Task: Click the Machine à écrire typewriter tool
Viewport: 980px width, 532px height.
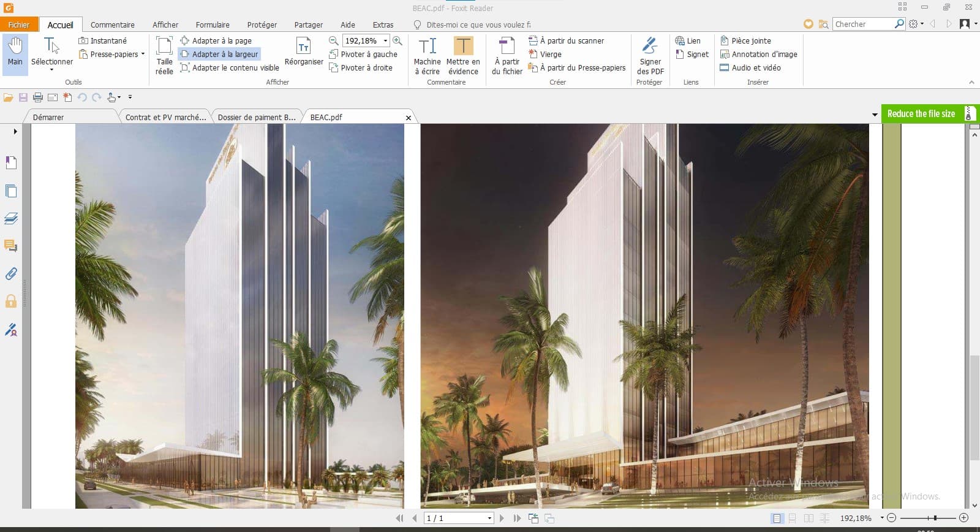Action: (x=427, y=56)
